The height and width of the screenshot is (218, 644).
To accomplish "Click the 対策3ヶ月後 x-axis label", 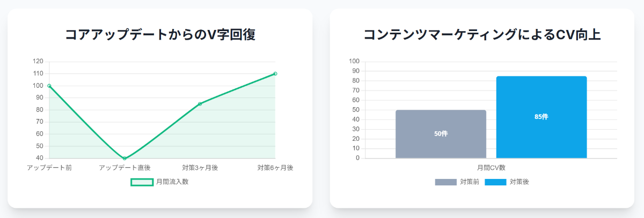I will [x=200, y=168].
